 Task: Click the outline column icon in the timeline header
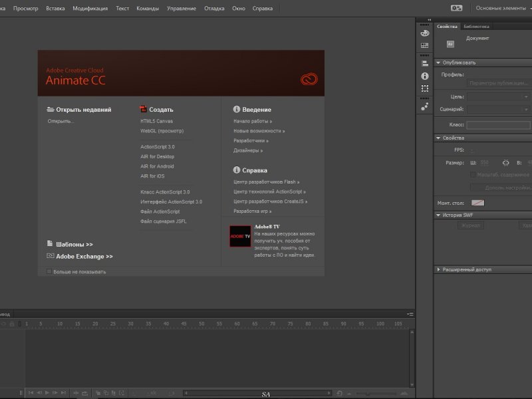click(x=20, y=324)
